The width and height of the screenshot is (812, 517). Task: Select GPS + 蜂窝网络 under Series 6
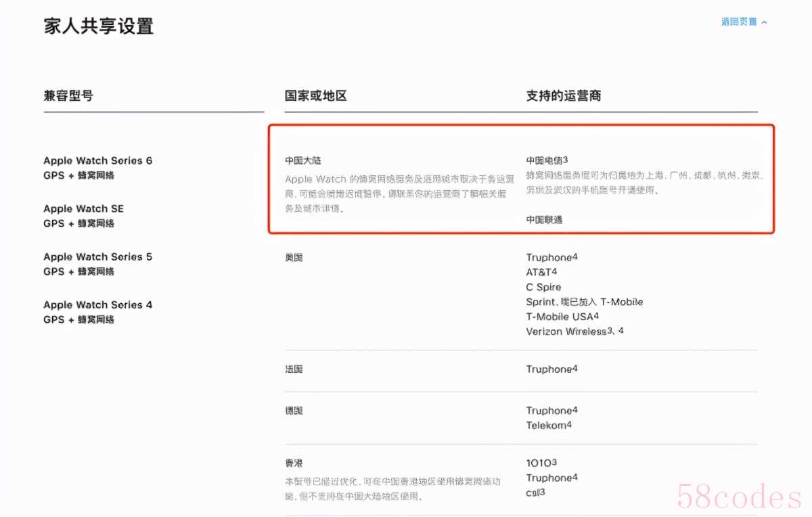point(79,175)
